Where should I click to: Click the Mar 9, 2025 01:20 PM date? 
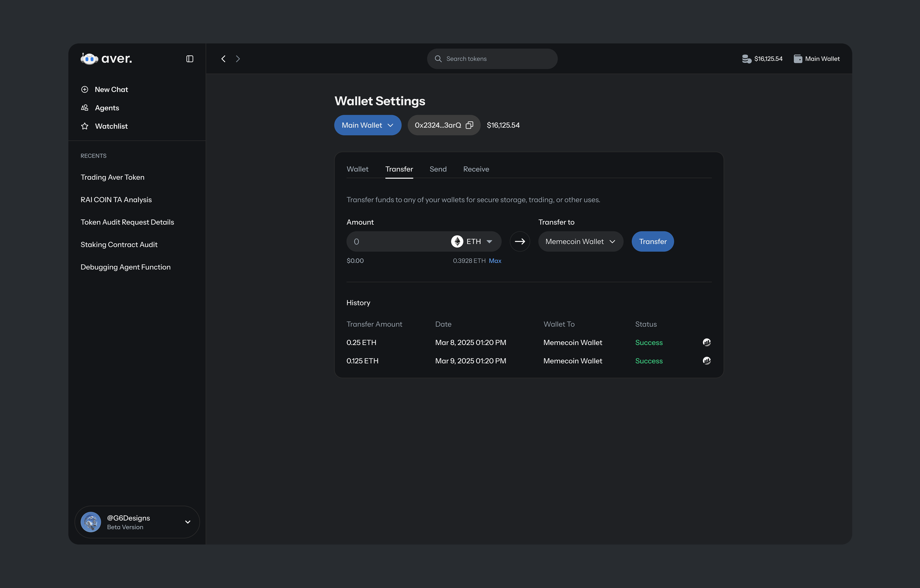(x=470, y=361)
